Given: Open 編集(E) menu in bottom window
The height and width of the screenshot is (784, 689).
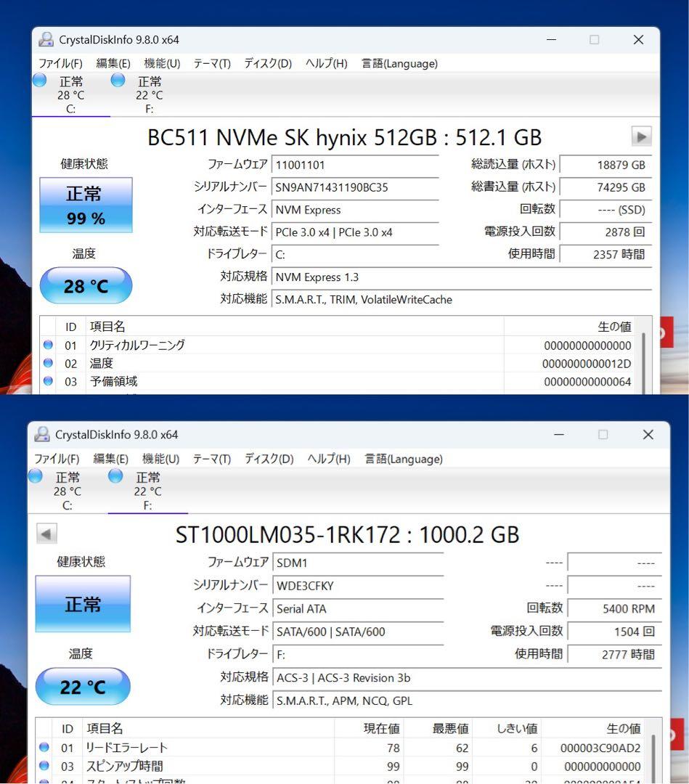Looking at the screenshot, I should pyautogui.click(x=110, y=459).
